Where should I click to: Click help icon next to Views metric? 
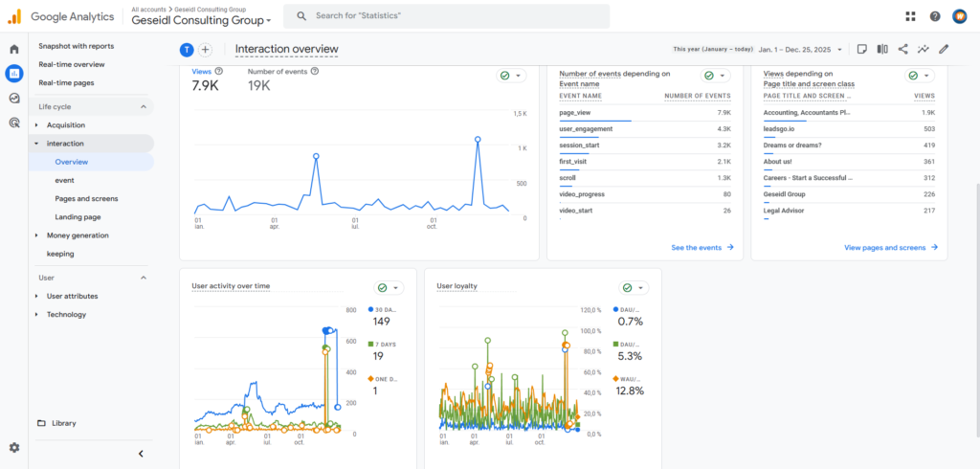click(219, 71)
